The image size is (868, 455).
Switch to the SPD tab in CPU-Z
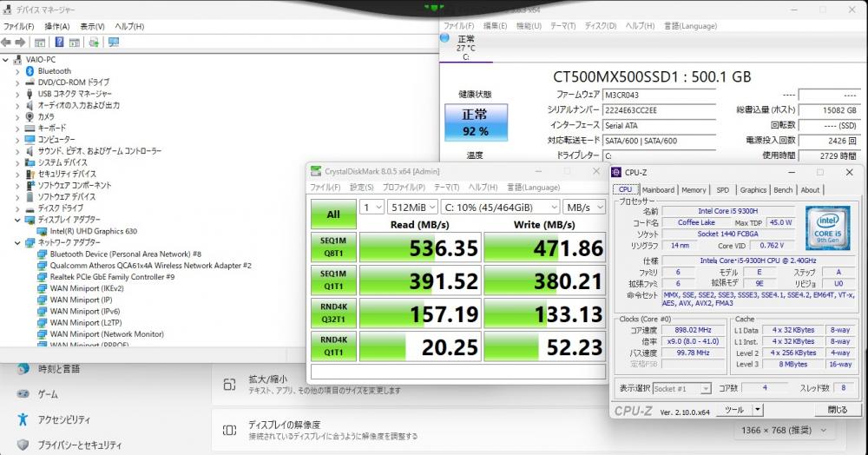pos(722,190)
